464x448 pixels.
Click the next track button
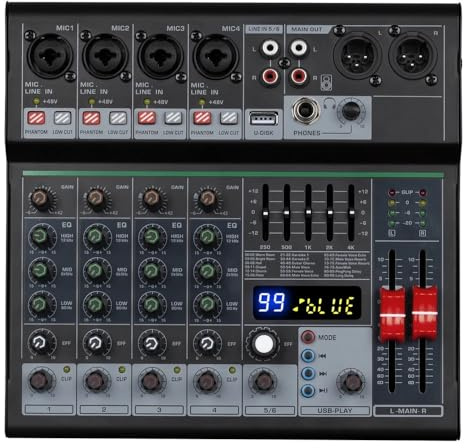[308, 373]
